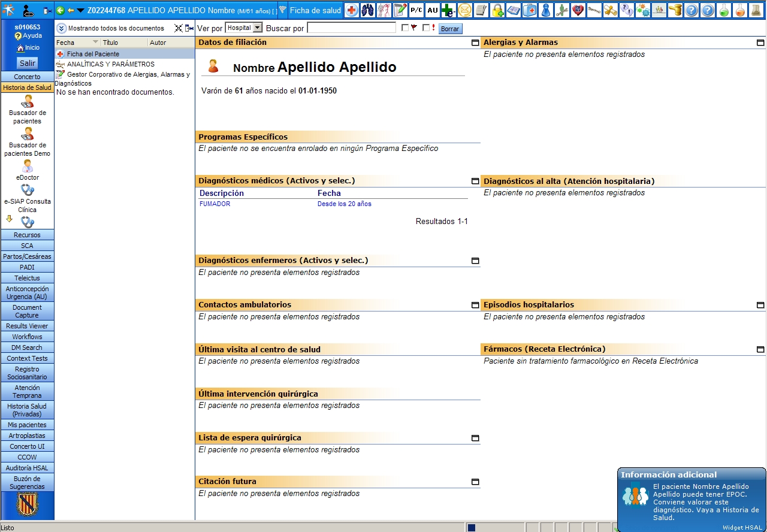Open the Partos/Cesáreas menu item
The height and width of the screenshot is (532, 767).
(x=27, y=256)
